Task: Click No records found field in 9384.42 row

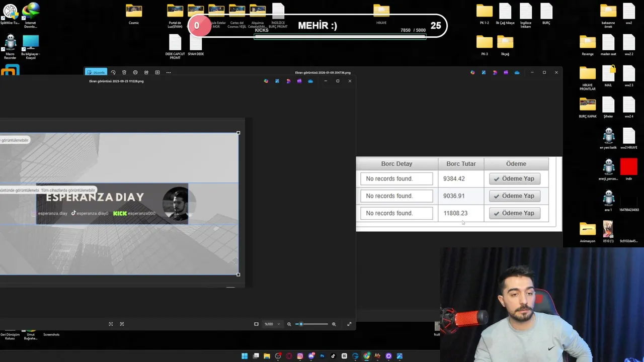Action: (396, 178)
